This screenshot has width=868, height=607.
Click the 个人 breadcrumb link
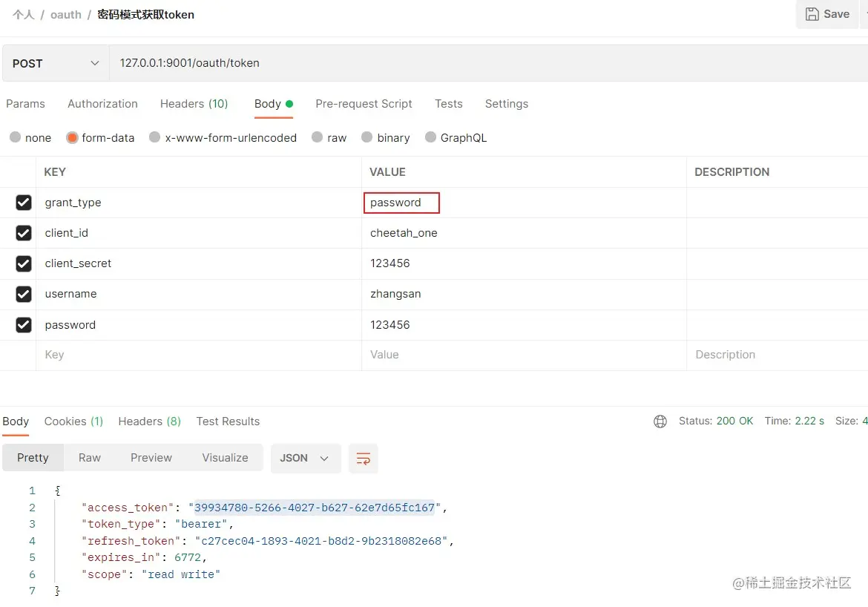pyautogui.click(x=23, y=15)
